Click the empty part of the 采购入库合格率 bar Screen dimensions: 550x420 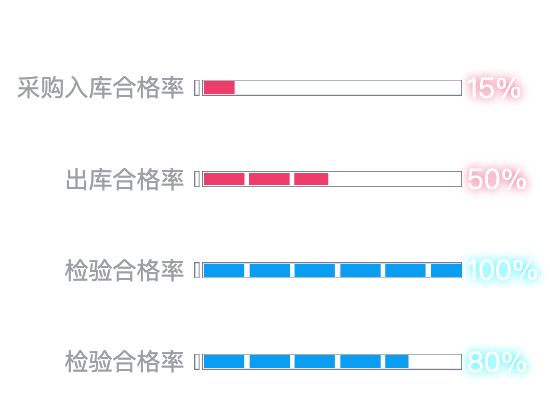[x=348, y=87]
